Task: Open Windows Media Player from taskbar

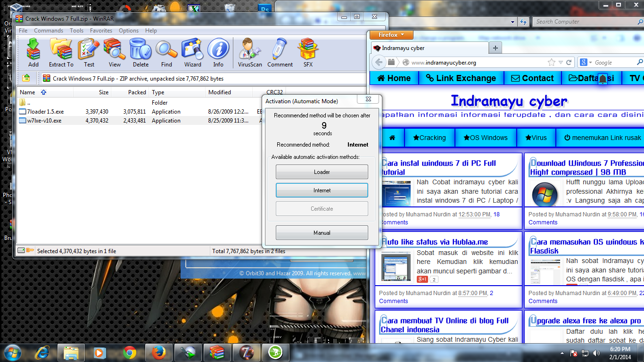Action: 99,352
